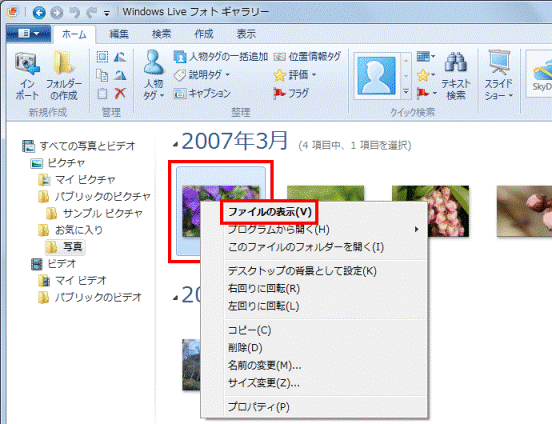Screen dimensions: 552x424
Task: Click the forward arrow in the title bar
Action: pyautogui.click(x=57, y=13)
